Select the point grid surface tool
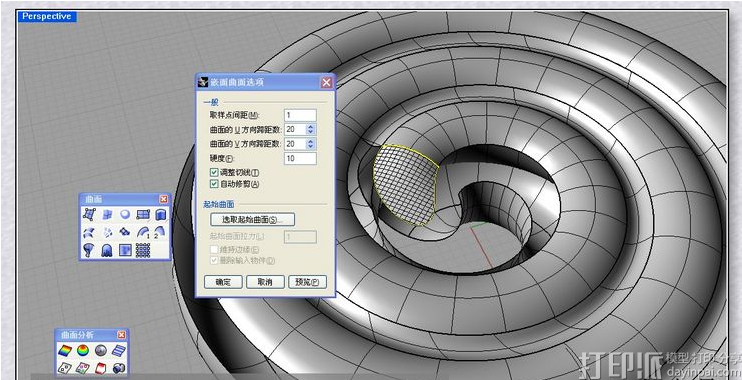Viewport: 742px width, 380px height. 143,250
